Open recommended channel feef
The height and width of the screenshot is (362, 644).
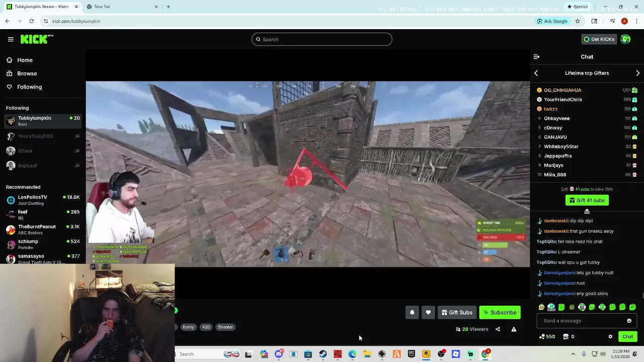(x=42, y=214)
